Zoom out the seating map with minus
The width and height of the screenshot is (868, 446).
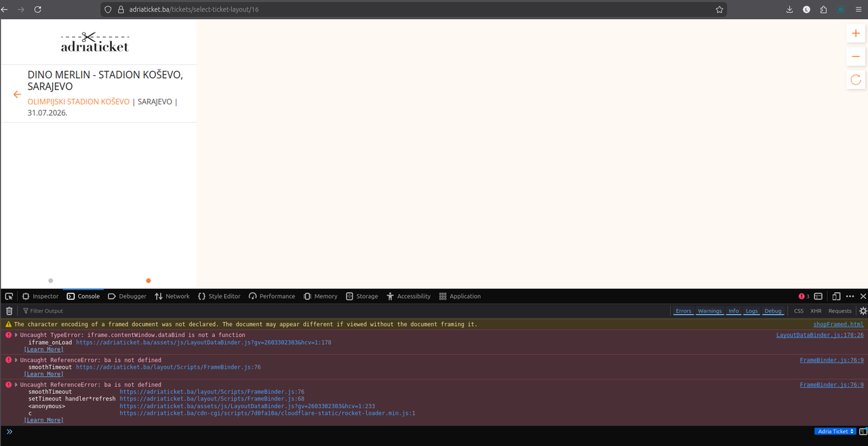click(x=856, y=56)
